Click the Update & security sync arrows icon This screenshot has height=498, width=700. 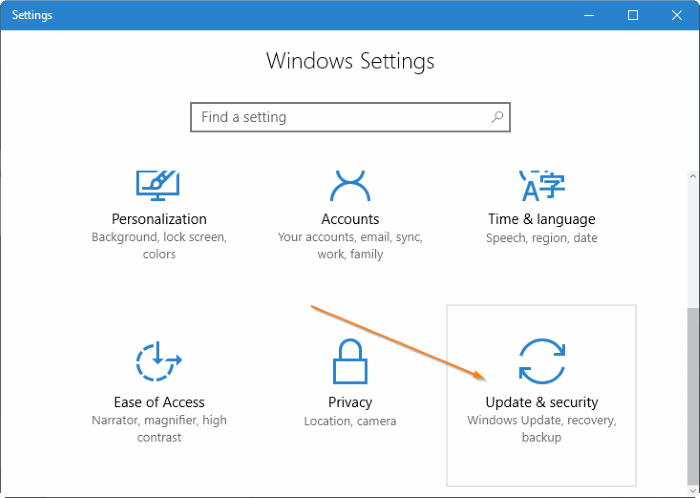pos(541,362)
